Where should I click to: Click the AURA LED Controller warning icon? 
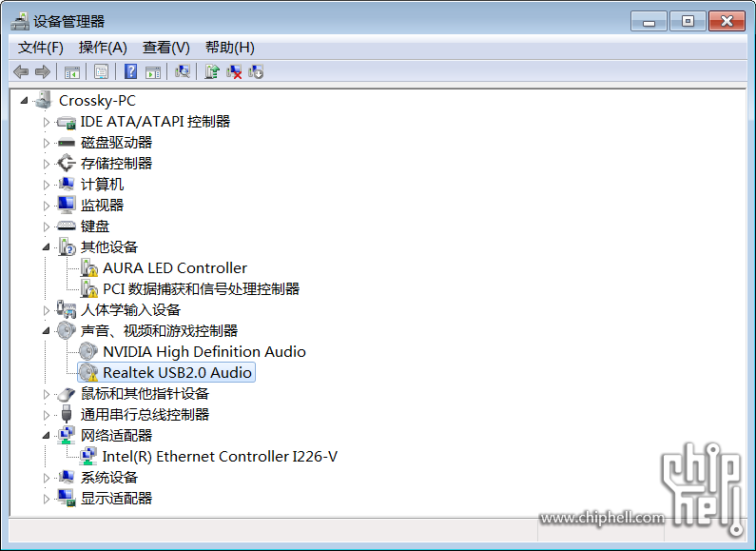click(x=88, y=267)
